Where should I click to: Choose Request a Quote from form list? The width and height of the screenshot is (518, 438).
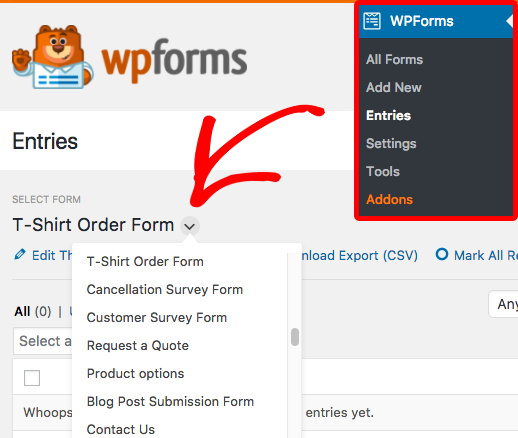138,346
